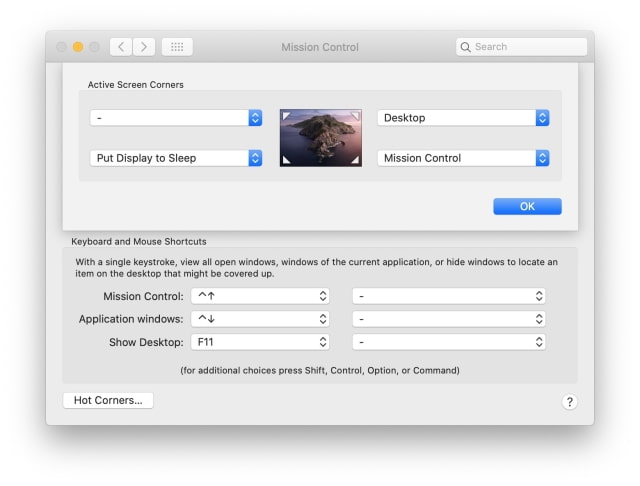Set the Application windows mouse shortcut dropdown
Image resolution: width=640 pixels, height=486 pixels.
click(449, 319)
